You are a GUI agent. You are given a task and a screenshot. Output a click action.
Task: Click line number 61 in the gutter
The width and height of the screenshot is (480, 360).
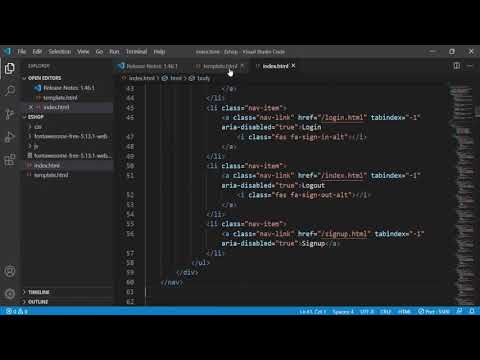tap(130, 292)
